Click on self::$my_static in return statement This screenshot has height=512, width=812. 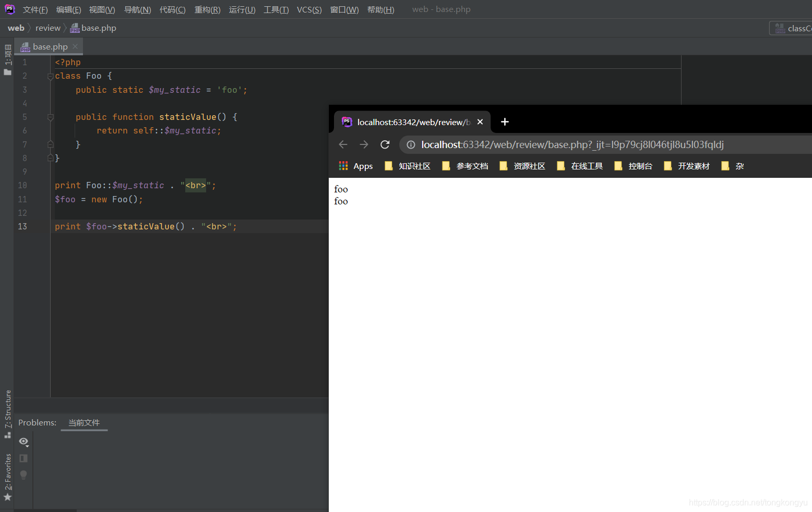click(x=175, y=130)
